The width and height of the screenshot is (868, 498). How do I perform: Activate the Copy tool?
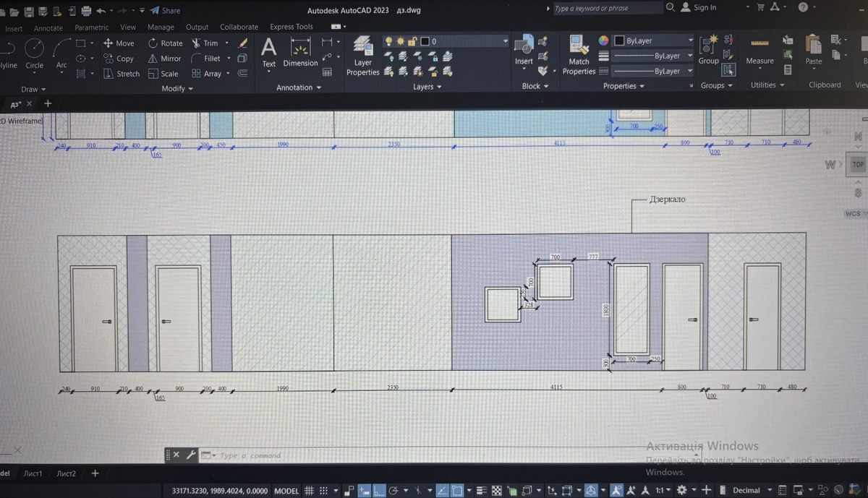tap(119, 59)
